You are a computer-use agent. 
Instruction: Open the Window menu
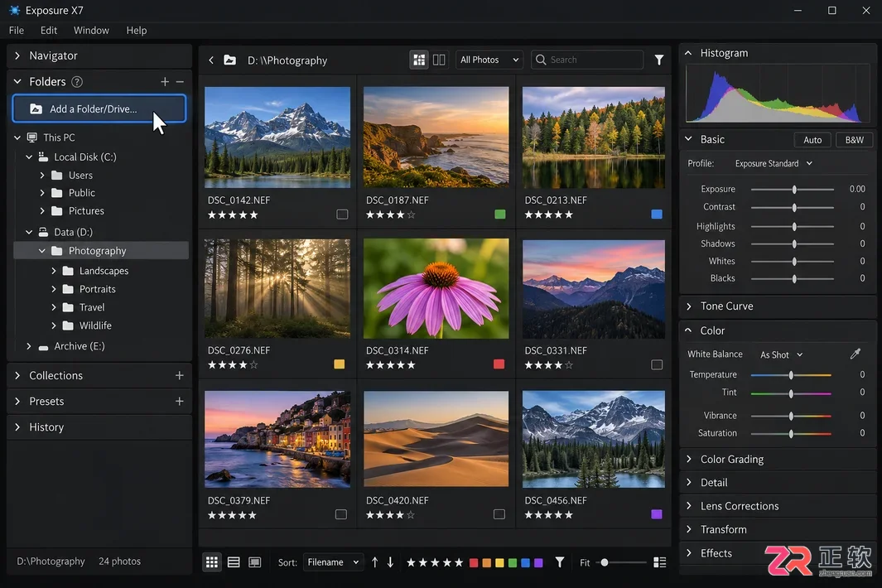tap(91, 31)
